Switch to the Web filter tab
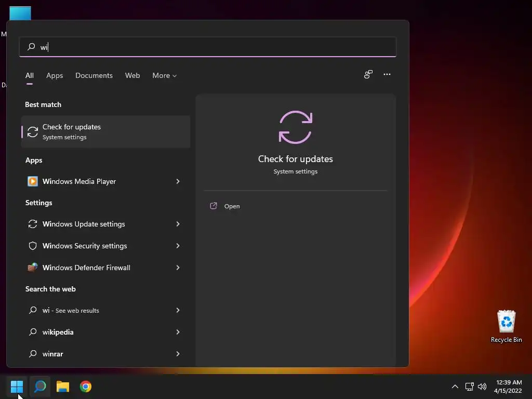 (132, 76)
